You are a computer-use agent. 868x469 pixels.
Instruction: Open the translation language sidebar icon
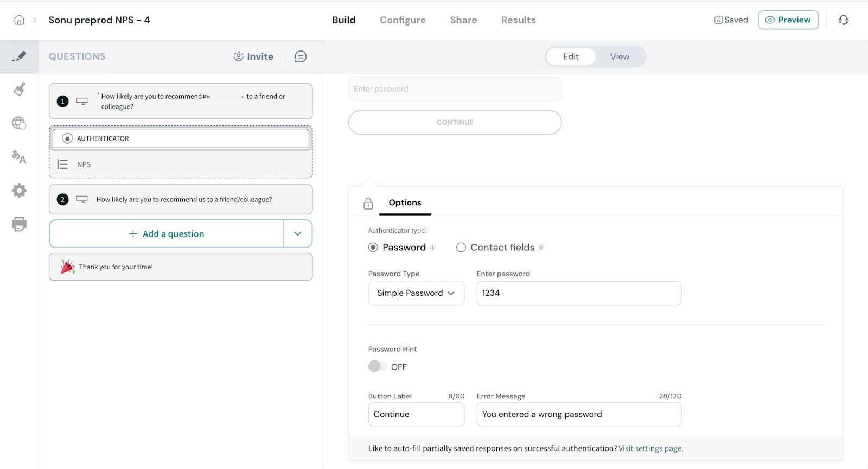click(19, 157)
